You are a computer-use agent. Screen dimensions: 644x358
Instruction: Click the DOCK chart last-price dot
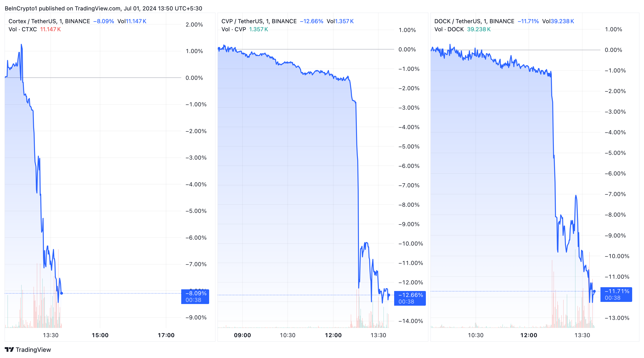[594, 291]
